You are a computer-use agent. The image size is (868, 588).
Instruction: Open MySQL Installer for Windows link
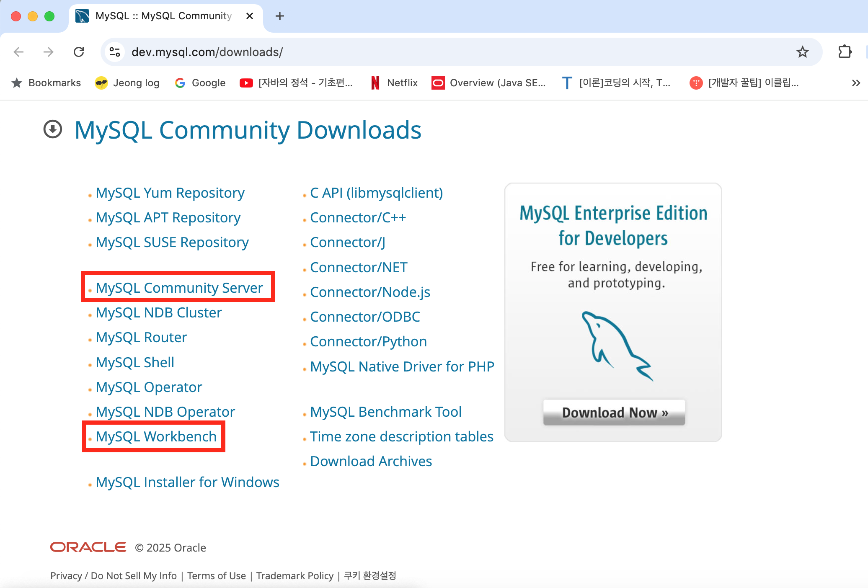pyautogui.click(x=187, y=482)
